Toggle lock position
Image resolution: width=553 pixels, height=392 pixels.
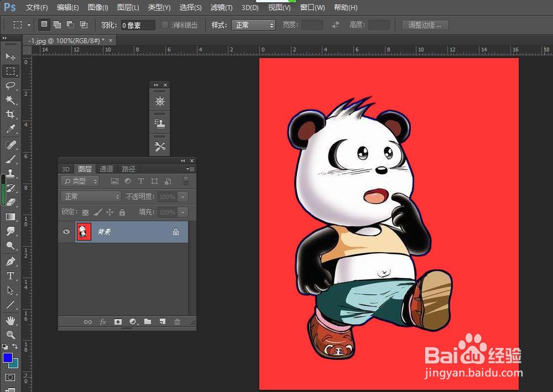tap(109, 212)
